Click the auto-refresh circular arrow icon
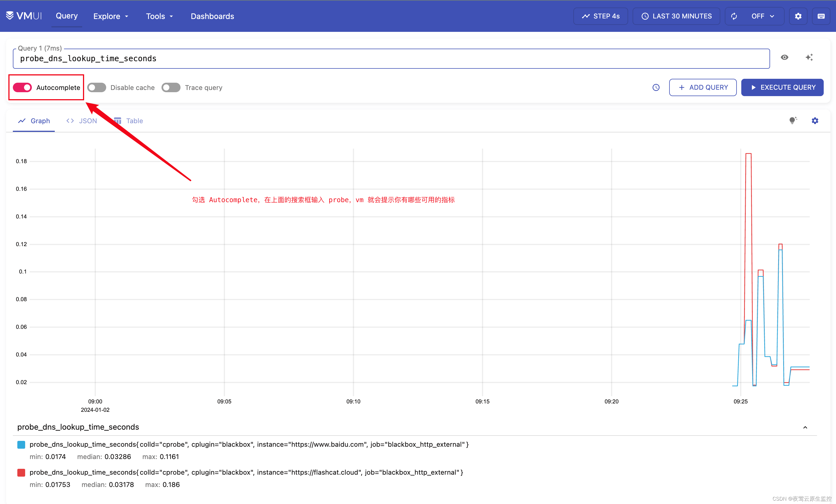Viewport: 836px width, 504px height. [x=734, y=16]
